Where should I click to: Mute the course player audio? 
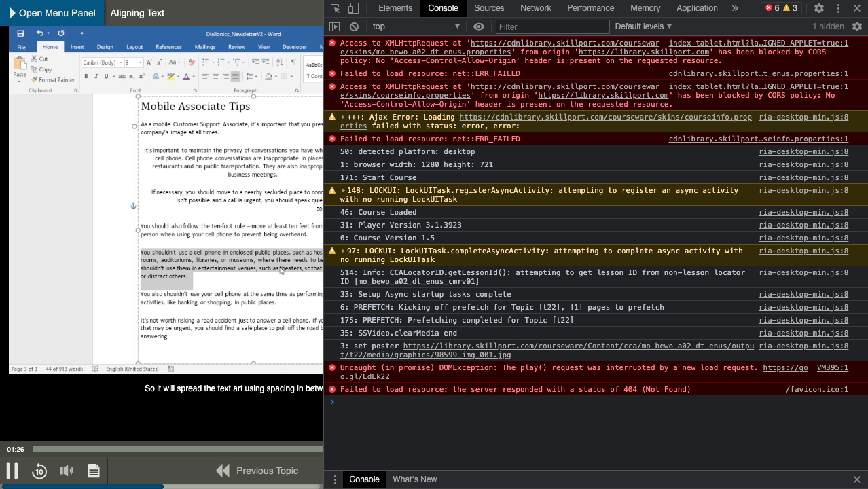tap(67, 471)
